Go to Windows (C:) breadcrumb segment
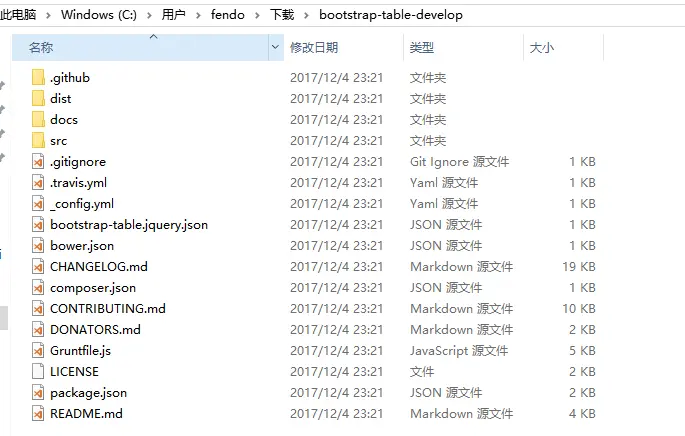The height and width of the screenshot is (436, 685). pos(99,15)
